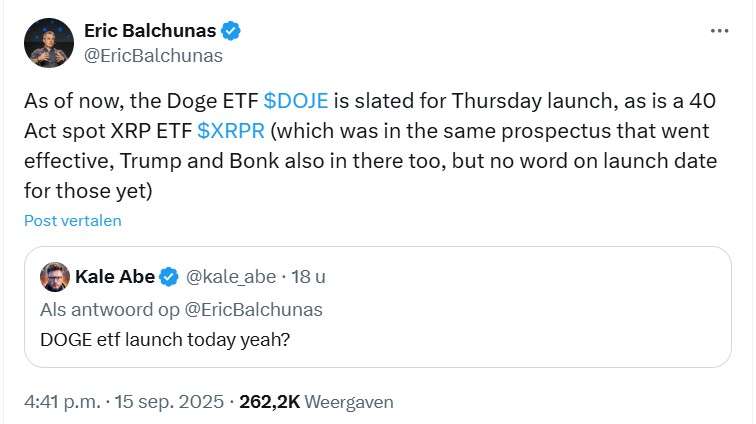Click Eric Balchunas's profile avatar
The image size is (756, 424).
[x=50, y=43]
